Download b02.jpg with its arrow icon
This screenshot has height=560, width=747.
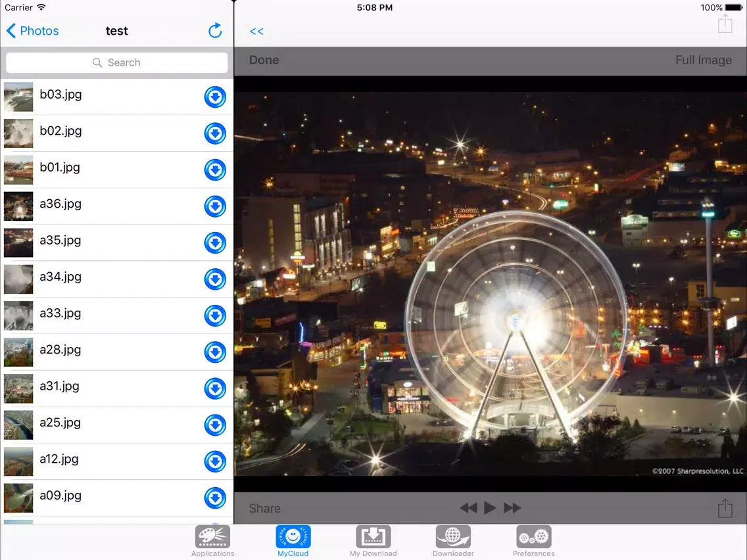point(215,133)
